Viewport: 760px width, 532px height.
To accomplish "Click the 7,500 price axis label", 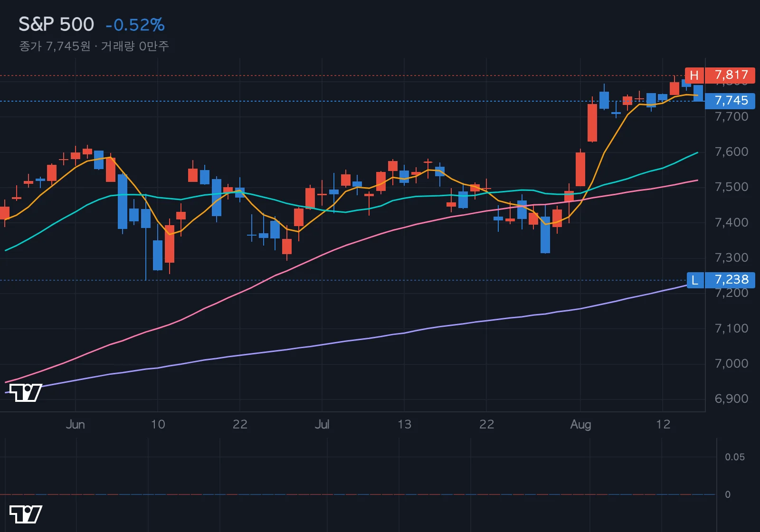I will (731, 187).
